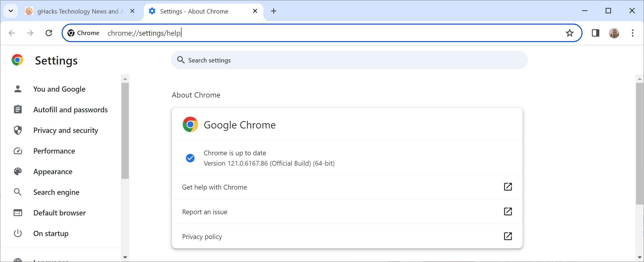644x262 pixels.
Task: Click the clipboard icon for Autofill
Action: pyautogui.click(x=18, y=109)
